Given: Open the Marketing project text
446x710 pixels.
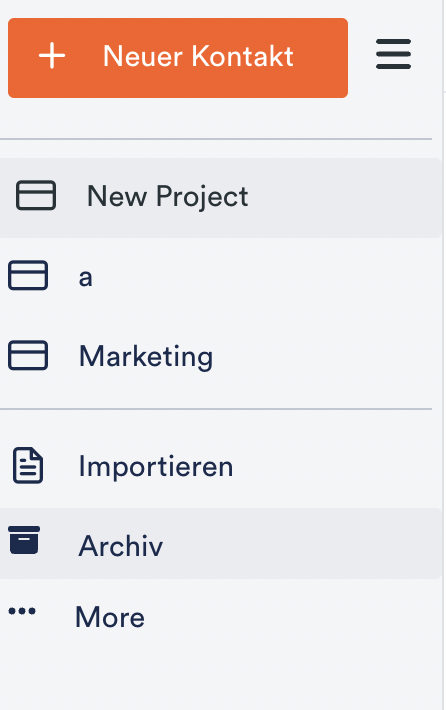Looking at the screenshot, I should click(x=146, y=357).
